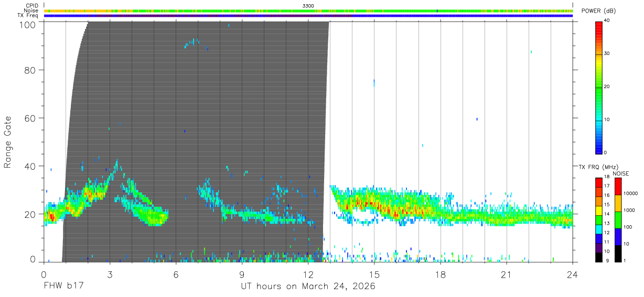Click x-axis tick label 21
Image resolution: width=644 pixels, height=297 pixels.
pos(506,274)
